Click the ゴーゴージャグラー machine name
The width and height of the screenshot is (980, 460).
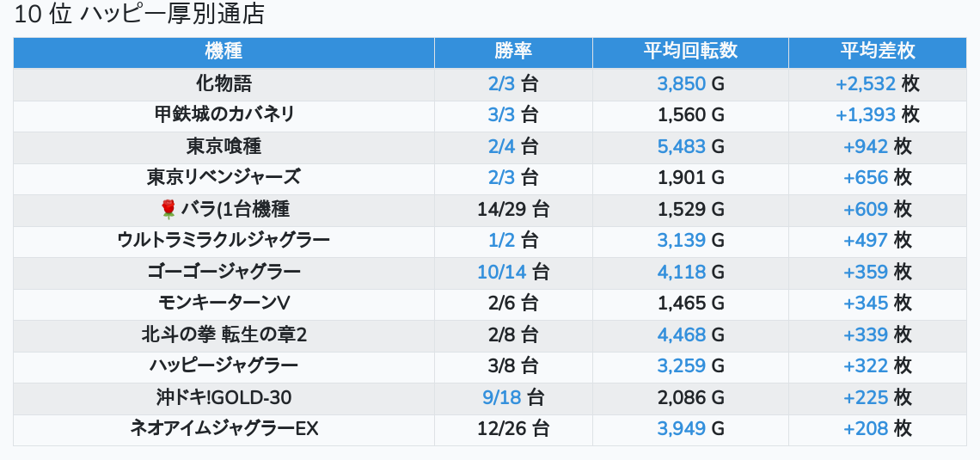pos(224,272)
